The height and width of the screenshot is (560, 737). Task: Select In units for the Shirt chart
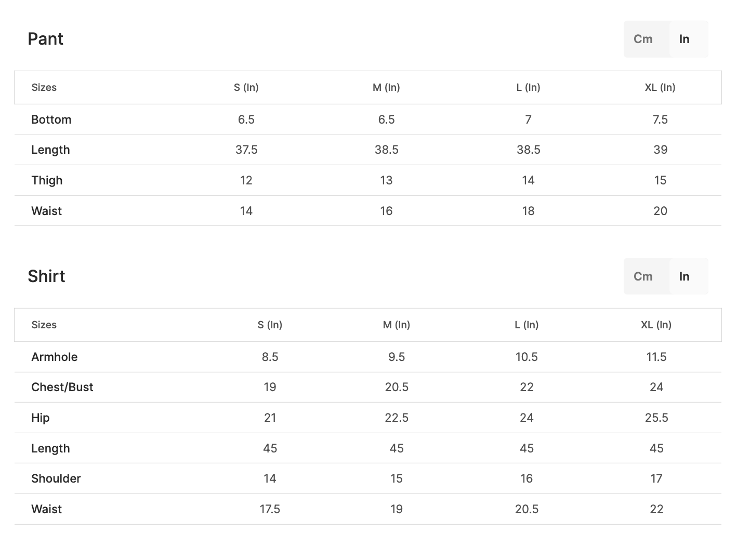tap(684, 276)
